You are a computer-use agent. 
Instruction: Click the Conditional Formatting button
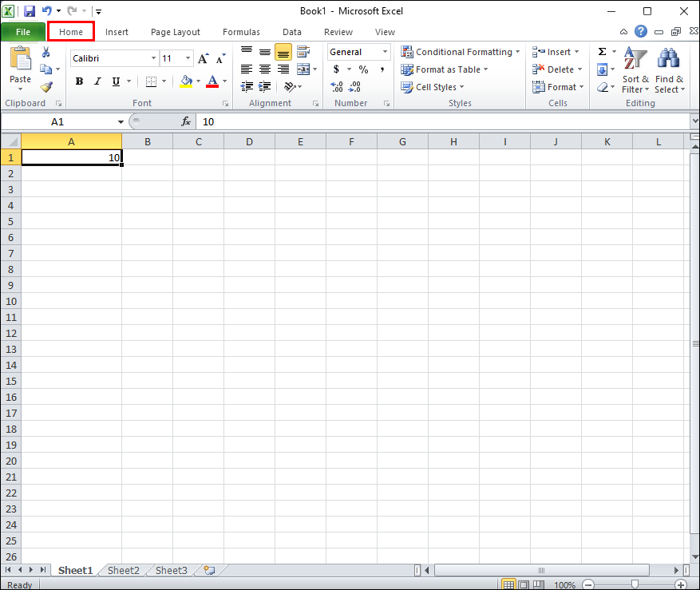point(461,51)
